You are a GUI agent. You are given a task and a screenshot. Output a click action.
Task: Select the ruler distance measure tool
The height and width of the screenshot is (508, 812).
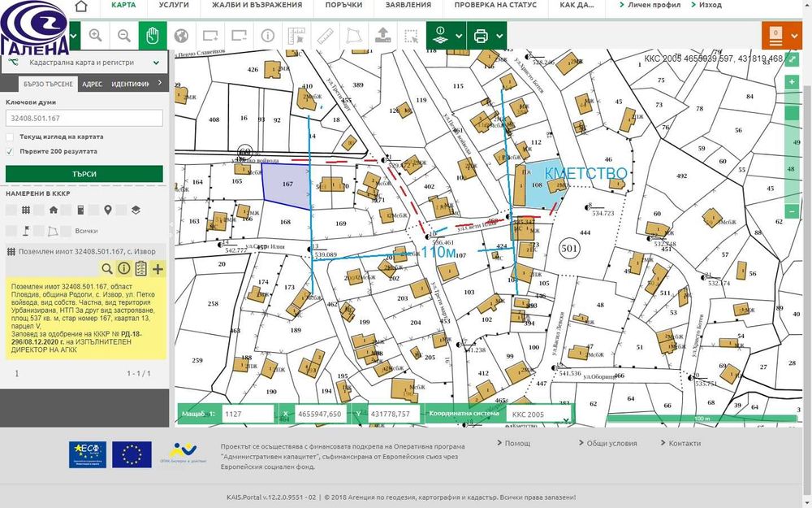[326, 36]
